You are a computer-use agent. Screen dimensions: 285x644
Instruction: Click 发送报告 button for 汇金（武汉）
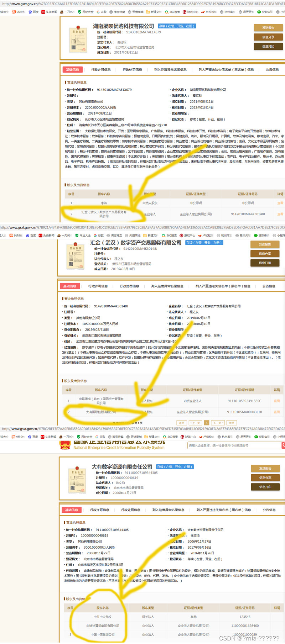[265, 244]
